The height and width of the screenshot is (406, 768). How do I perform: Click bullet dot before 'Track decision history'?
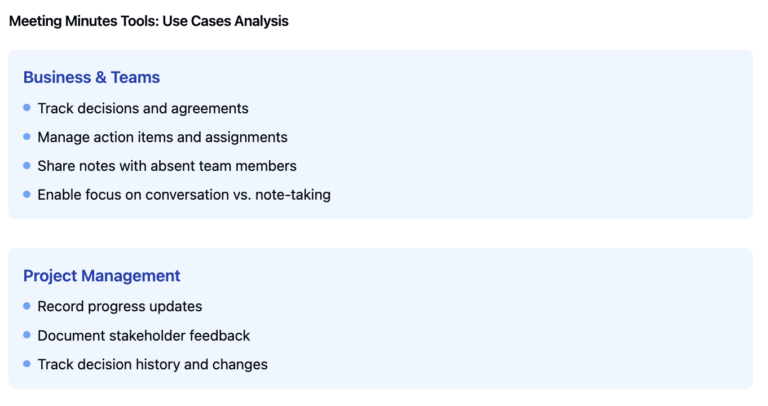click(27, 365)
